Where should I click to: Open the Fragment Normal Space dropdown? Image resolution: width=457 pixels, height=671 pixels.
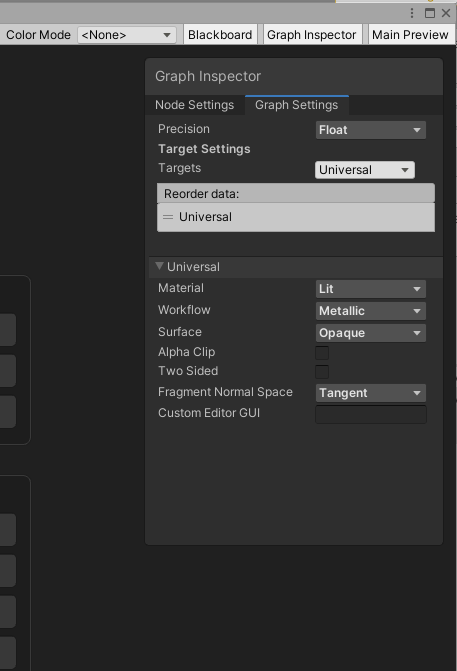[371, 393]
